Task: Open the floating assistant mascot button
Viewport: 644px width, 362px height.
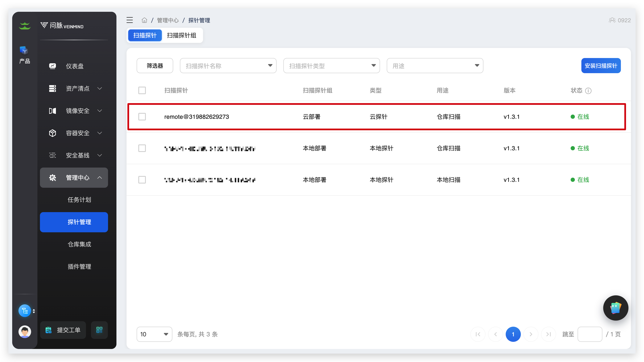Action: coord(615,308)
